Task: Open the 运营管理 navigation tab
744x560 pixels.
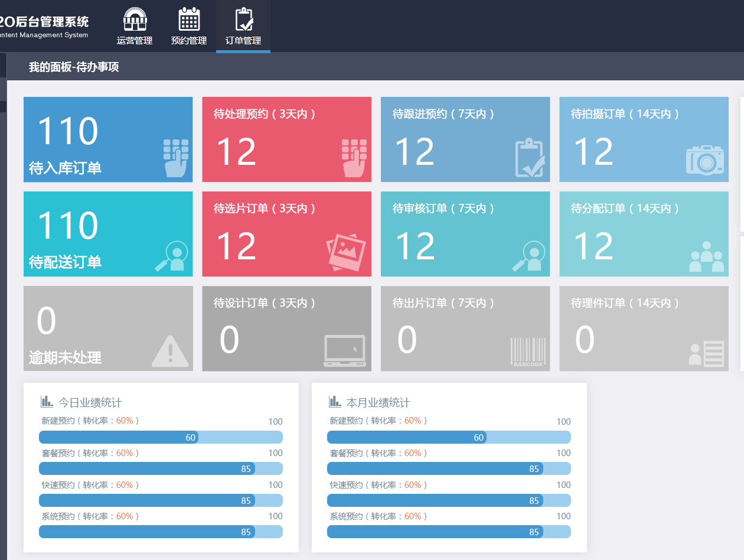Action: tap(135, 27)
